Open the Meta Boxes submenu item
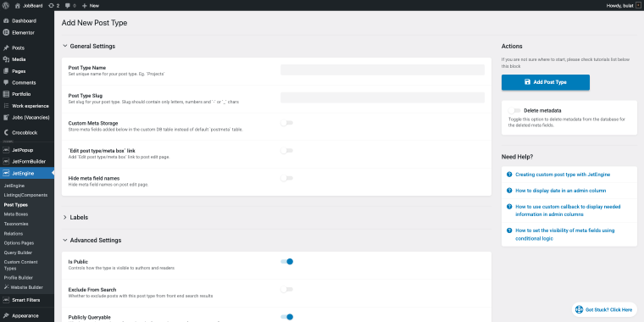The width and height of the screenshot is (644, 322). point(16,214)
